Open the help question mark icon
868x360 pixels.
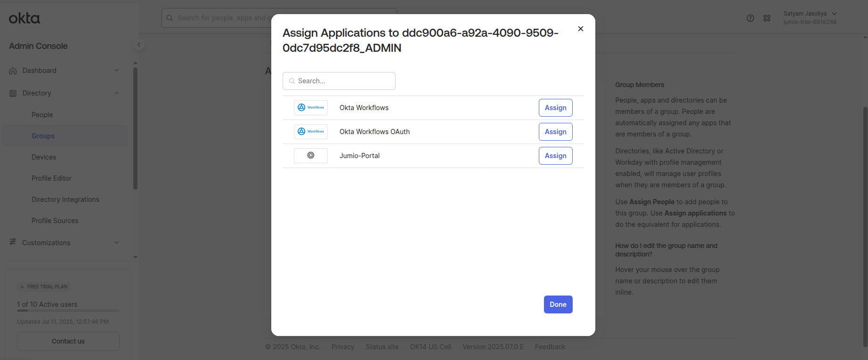[x=750, y=18]
